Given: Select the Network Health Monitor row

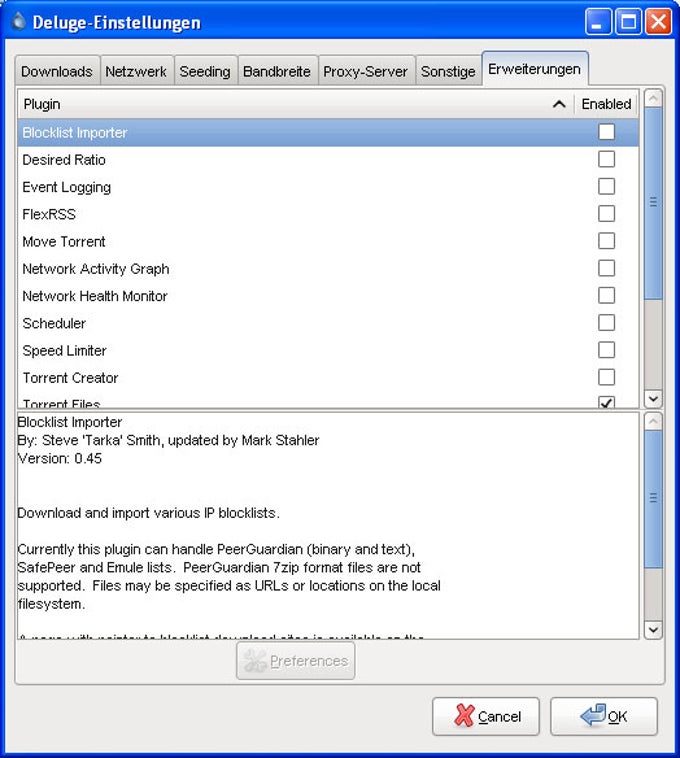Looking at the screenshot, I should (x=328, y=296).
